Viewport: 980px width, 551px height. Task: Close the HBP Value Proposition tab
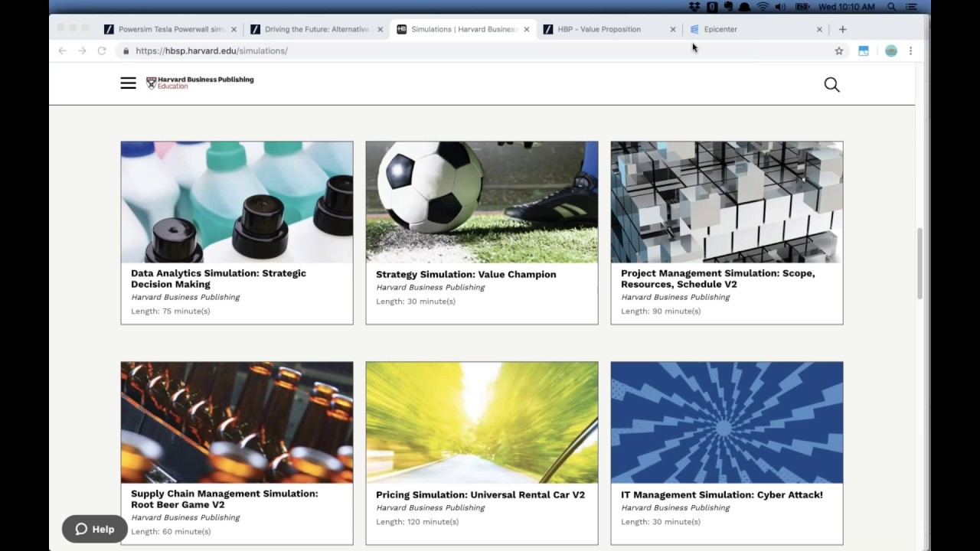[x=673, y=29]
